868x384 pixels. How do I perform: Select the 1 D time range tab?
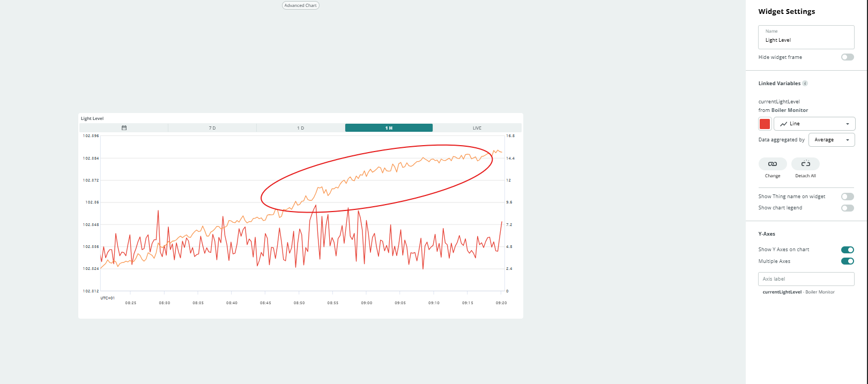301,128
